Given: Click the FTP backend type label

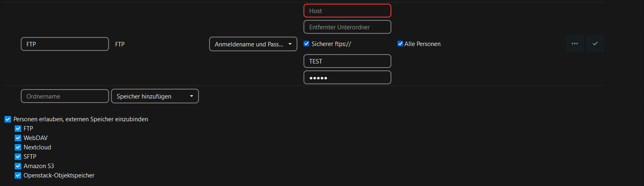Looking at the screenshot, I should pos(120,44).
